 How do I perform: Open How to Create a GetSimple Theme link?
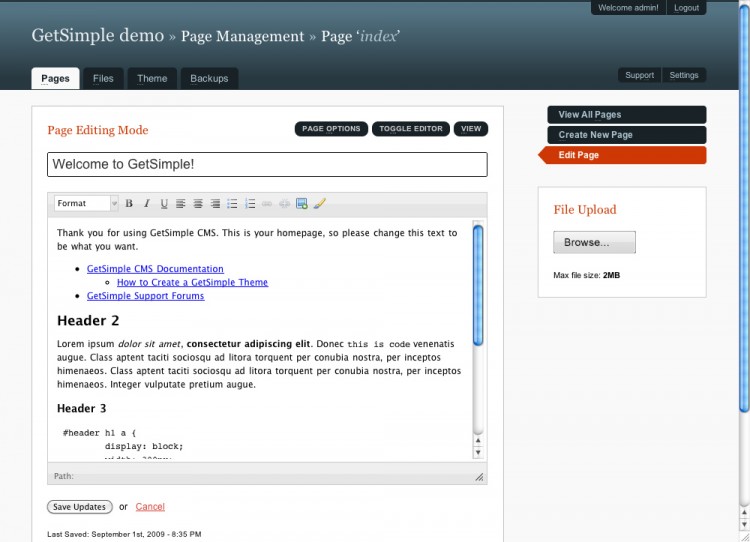pos(192,282)
